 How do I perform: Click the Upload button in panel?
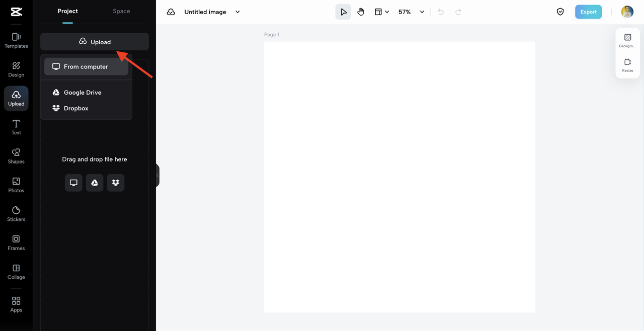tap(95, 42)
